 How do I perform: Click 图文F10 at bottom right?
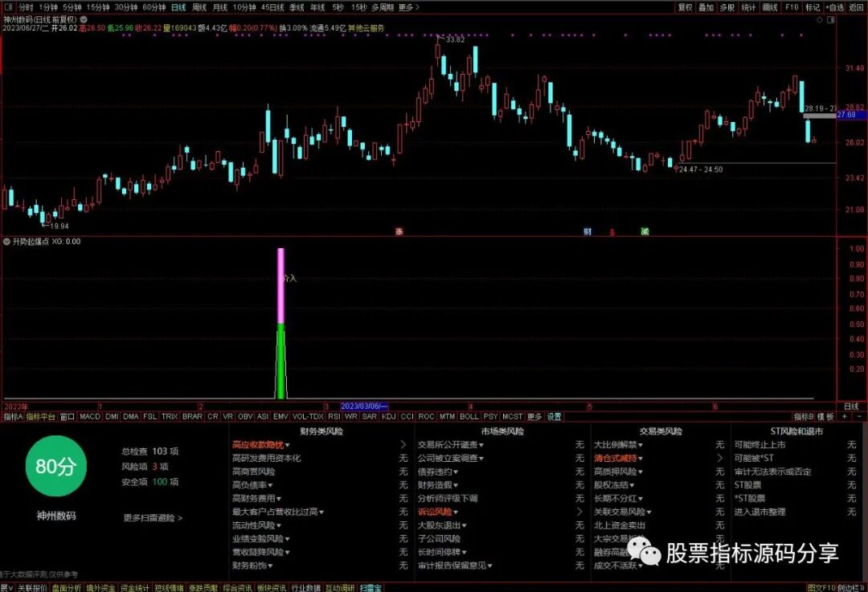point(821,587)
